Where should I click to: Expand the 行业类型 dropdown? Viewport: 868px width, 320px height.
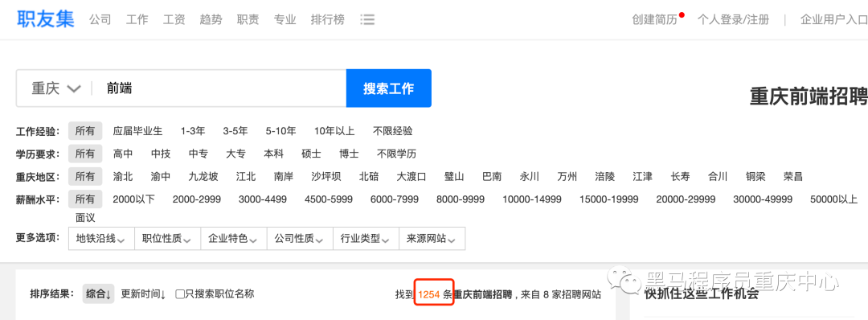(366, 239)
